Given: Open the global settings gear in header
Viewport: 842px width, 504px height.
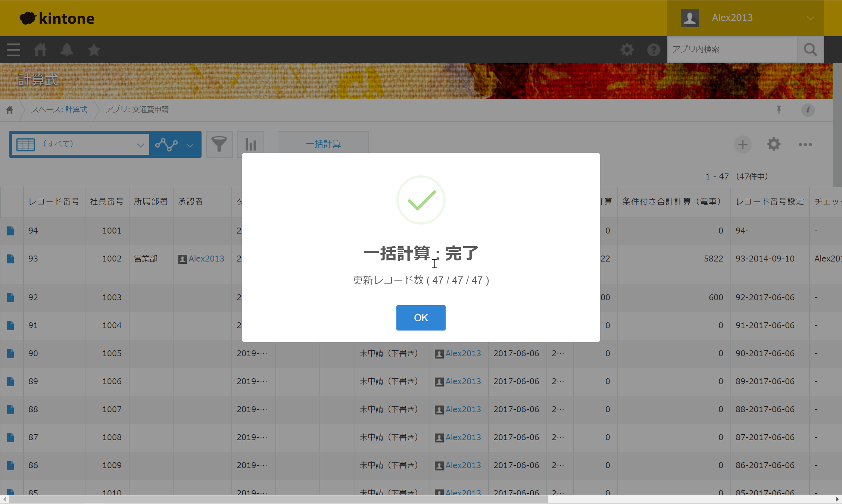Looking at the screenshot, I should pos(627,49).
